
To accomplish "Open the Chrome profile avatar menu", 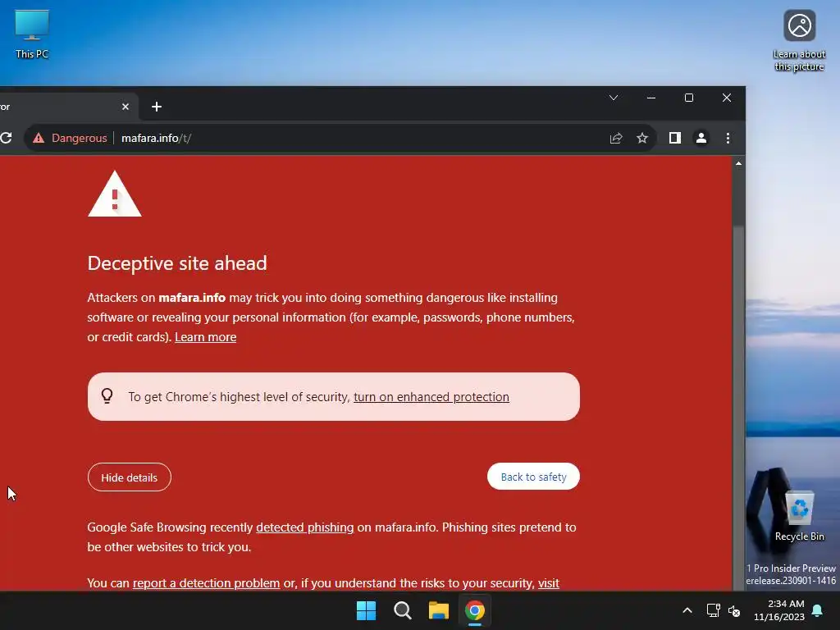I will tap(701, 138).
